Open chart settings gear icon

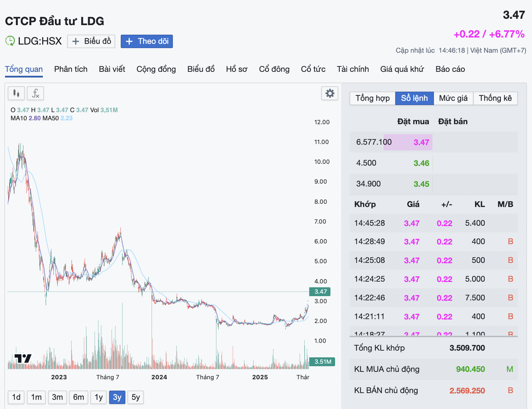(330, 93)
